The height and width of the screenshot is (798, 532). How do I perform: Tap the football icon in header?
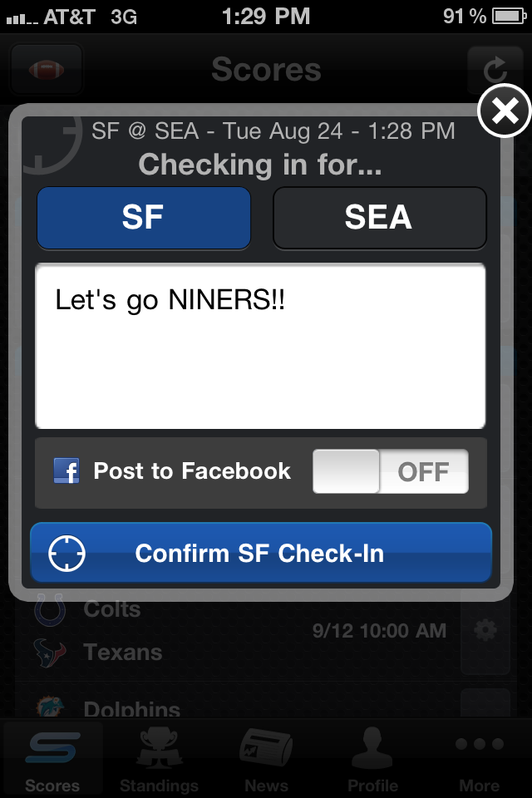(47, 69)
